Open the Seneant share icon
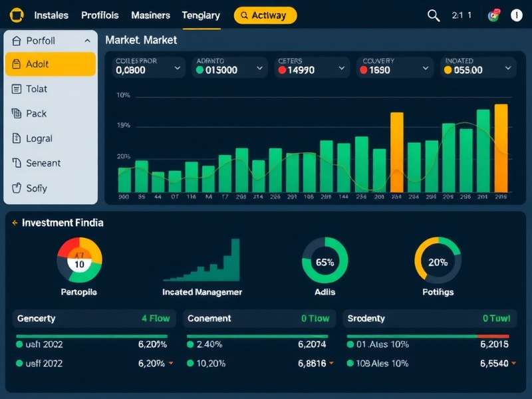Viewport: 532px width, 399px height. pyautogui.click(x=17, y=163)
